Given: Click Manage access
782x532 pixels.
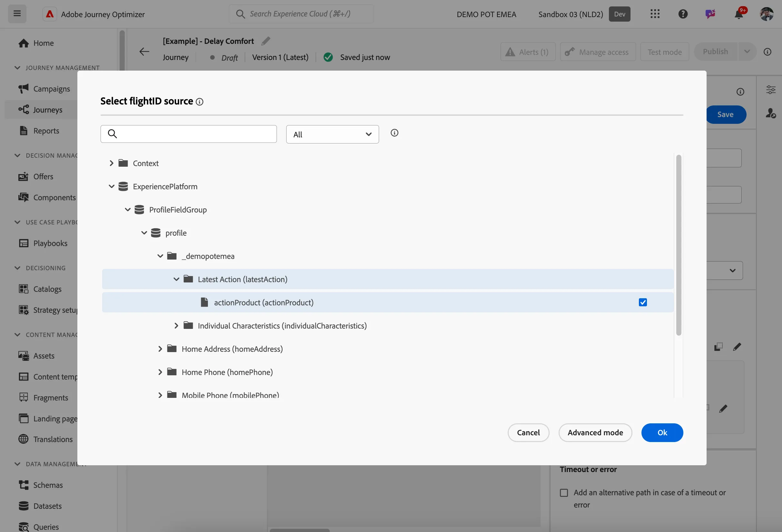Looking at the screenshot, I should tap(598, 52).
